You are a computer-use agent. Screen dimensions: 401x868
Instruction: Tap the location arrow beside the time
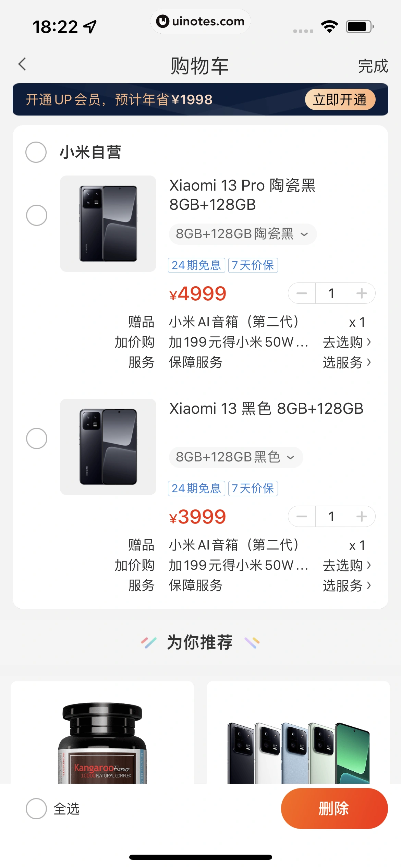coord(90,27)
